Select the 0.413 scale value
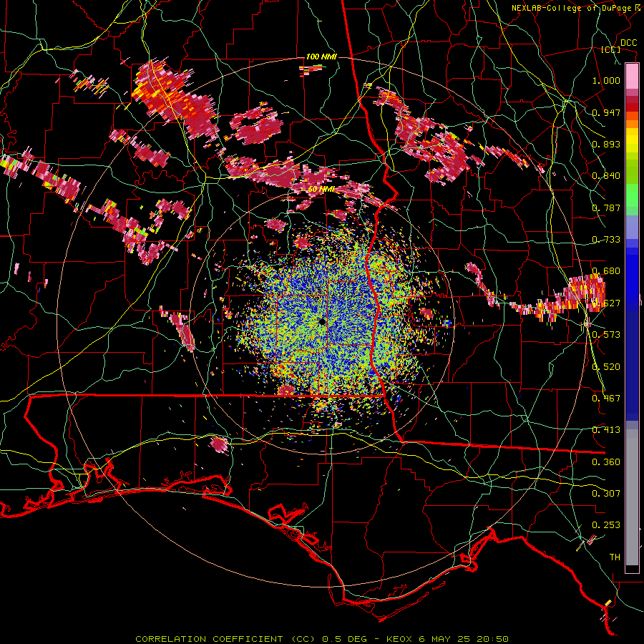 606,429
